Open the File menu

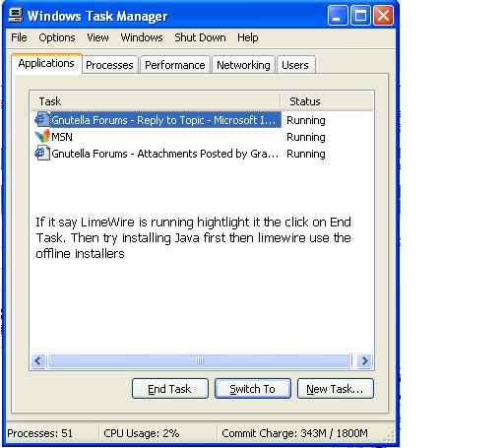tap(19, 37)
